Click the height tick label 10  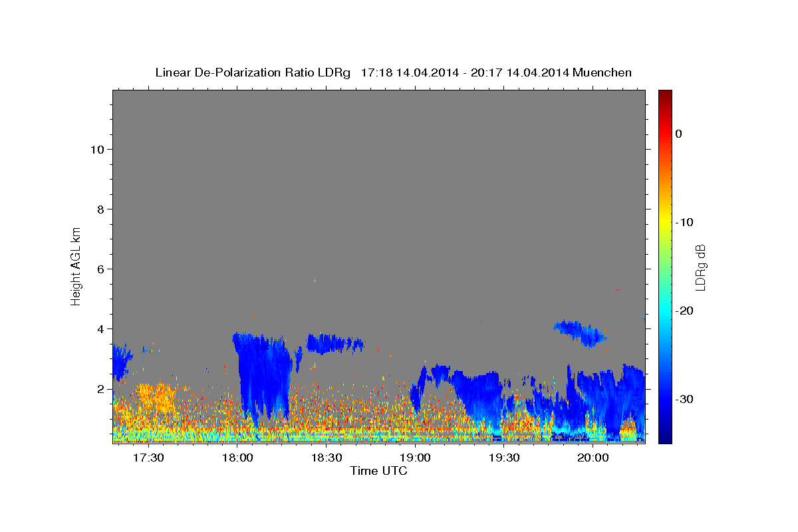pos(96,149)
